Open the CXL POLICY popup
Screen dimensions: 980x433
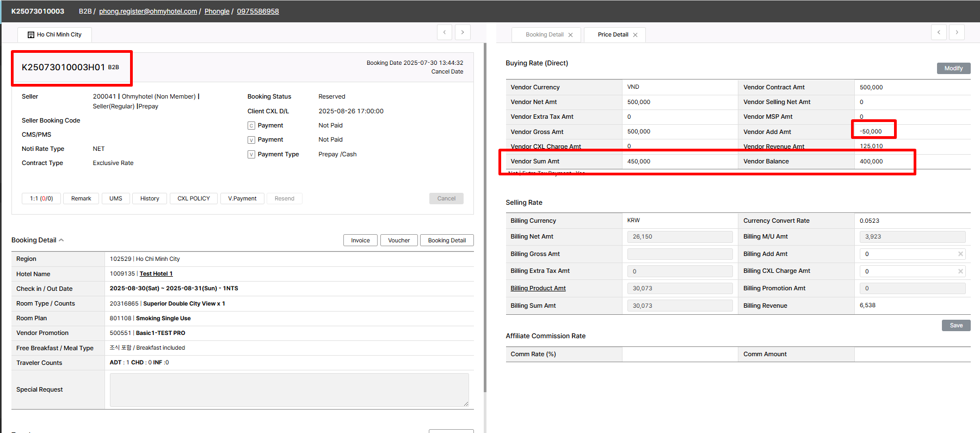(x=193, y=199)
